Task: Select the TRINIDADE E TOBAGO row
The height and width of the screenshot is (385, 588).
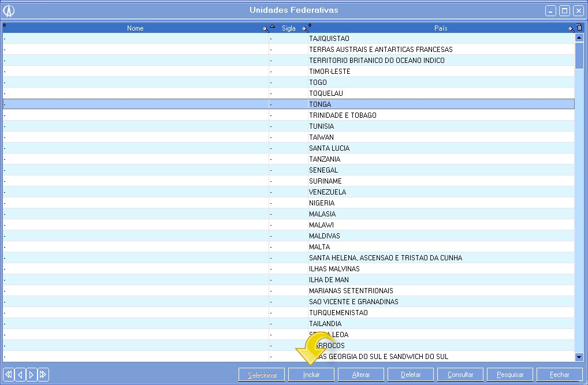Action: (343, 115)
